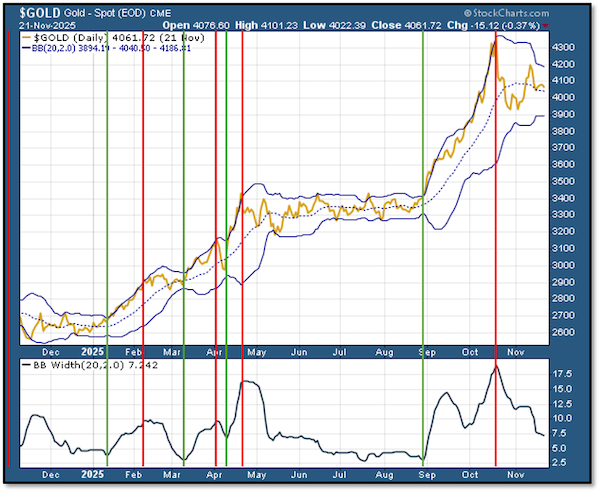Click the 4200 price axis label
The image size is (600, 493).
(x=563, y=64)
